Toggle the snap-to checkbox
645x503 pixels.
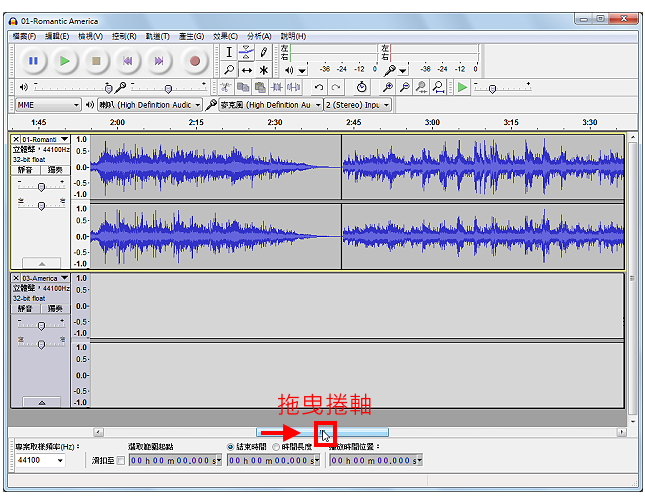pyautogui.click(x=121, y=461)
